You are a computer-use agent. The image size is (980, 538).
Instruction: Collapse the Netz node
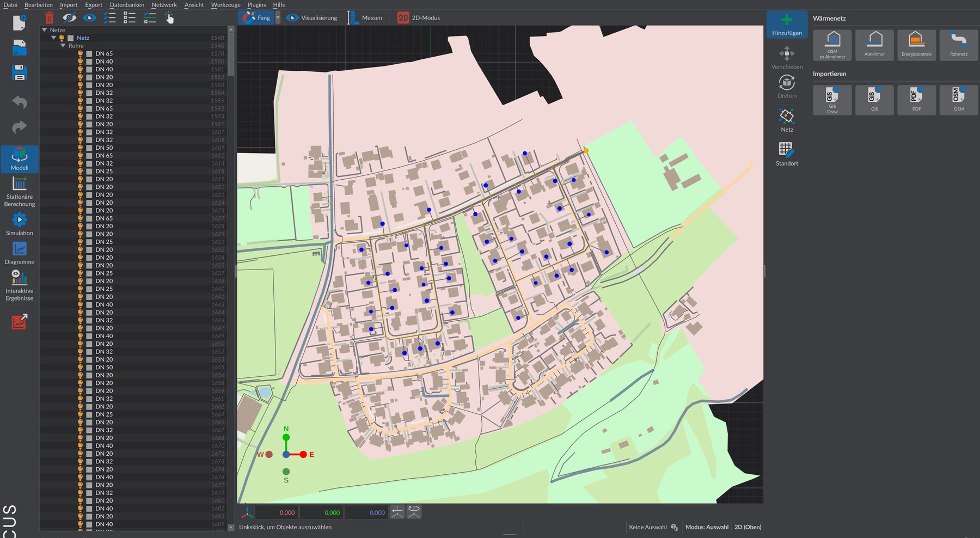(53, 38)
